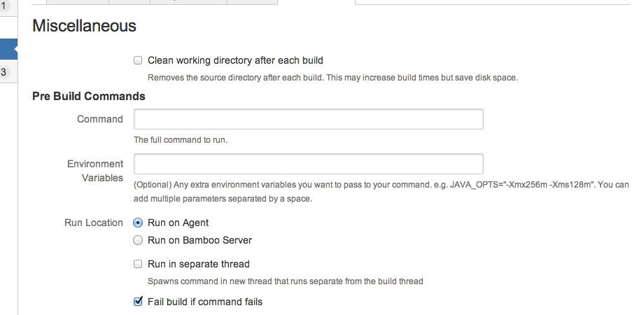Click into the Environment Variables input box
The image size is (644, 315).
[x=308, y=164]
